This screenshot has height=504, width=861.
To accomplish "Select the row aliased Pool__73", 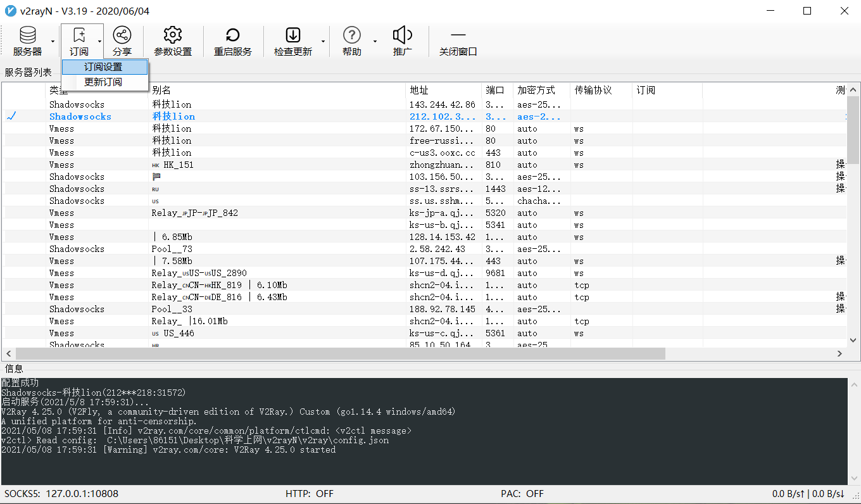I will pos(424,249).
